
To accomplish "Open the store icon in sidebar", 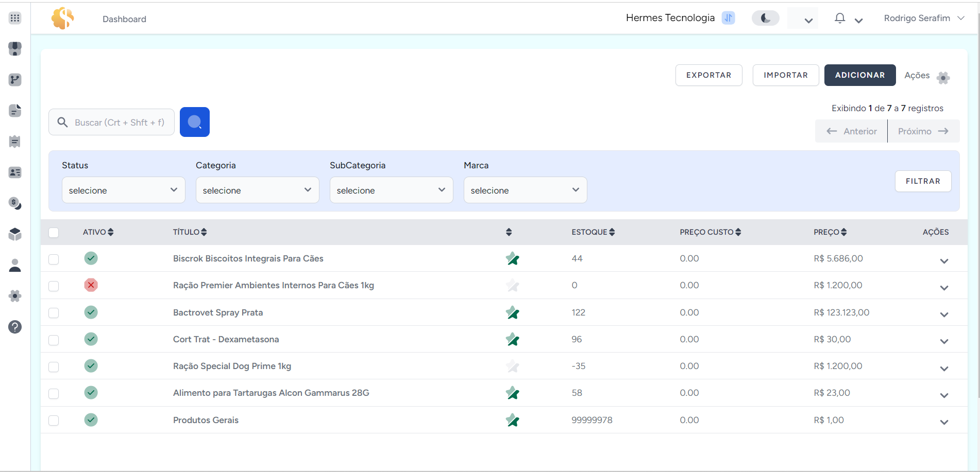I will click(15, 49).
